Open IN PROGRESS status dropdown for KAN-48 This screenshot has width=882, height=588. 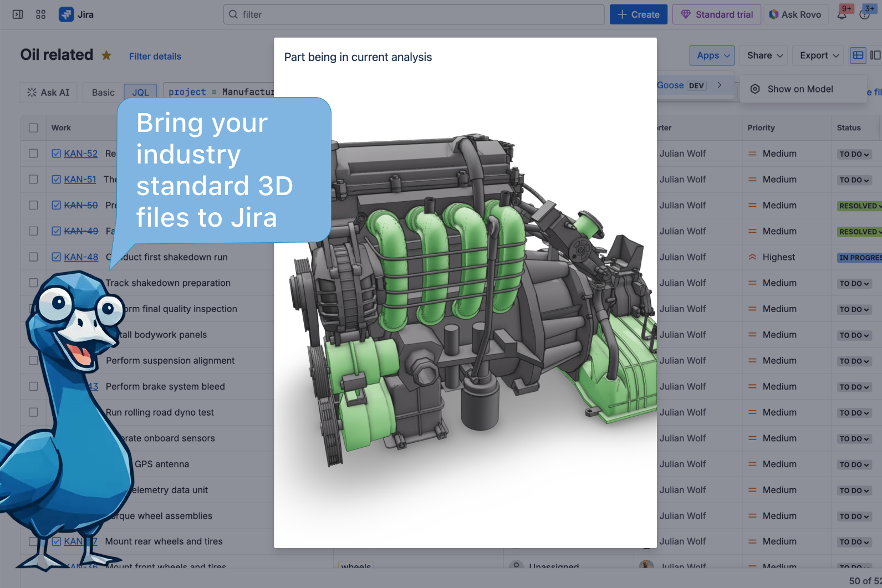tap(859, 258)
